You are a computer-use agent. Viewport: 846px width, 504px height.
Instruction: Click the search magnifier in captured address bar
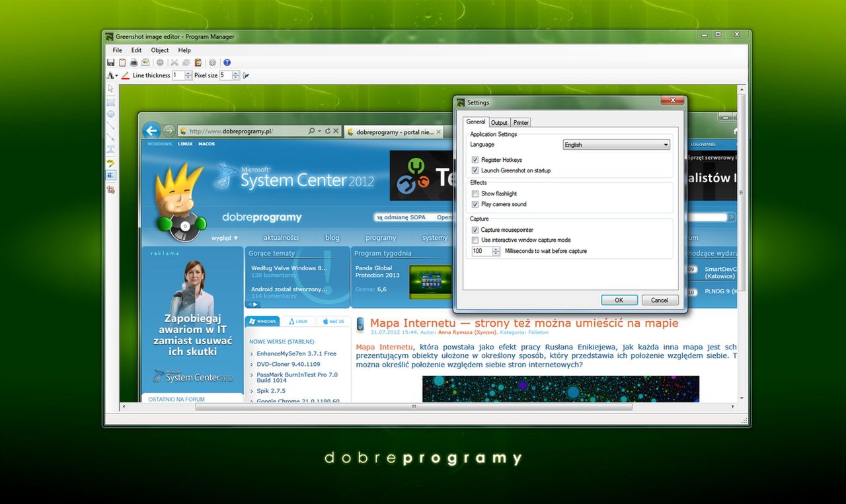[311, 131]
